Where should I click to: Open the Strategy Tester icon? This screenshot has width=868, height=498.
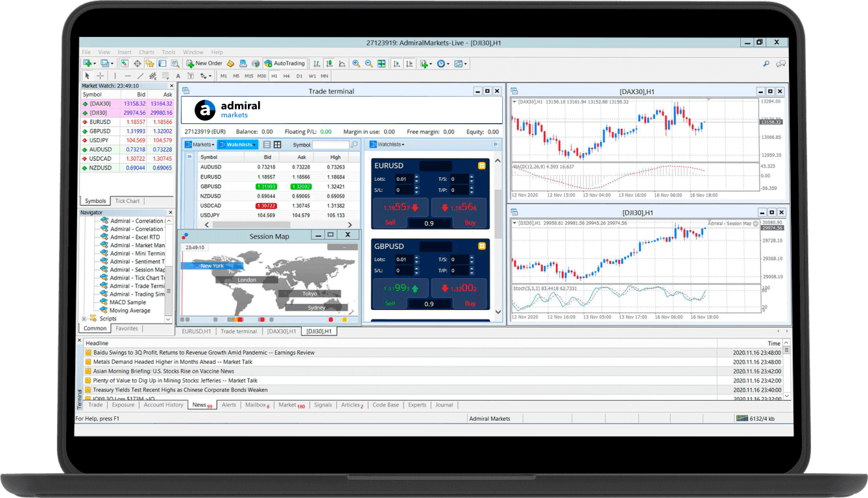pos(175,64)
